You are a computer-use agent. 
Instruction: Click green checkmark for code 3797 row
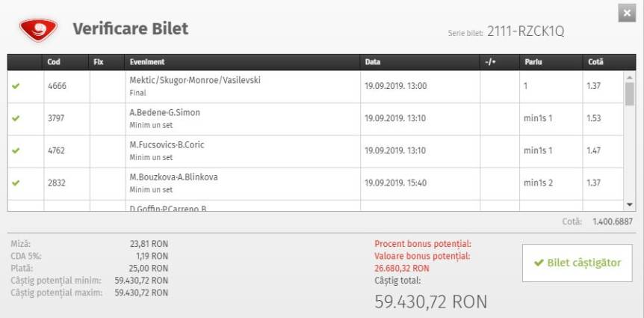pos(15,119)
